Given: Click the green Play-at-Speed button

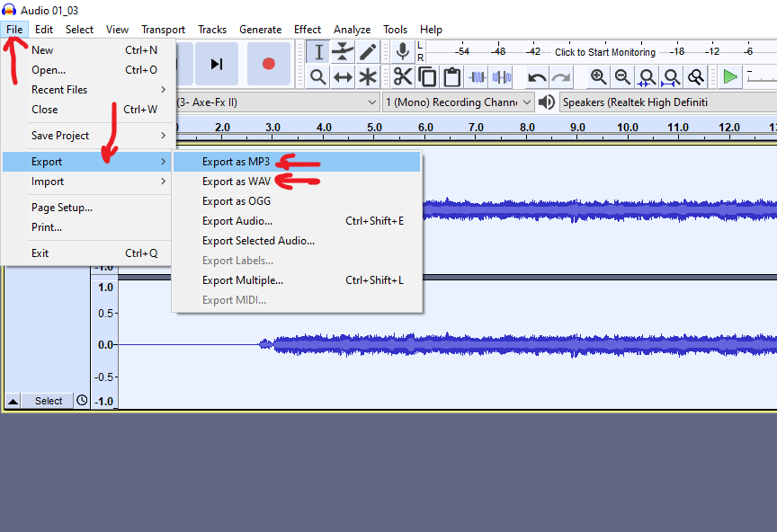Looking at the screenshot, I should (730, 77).
